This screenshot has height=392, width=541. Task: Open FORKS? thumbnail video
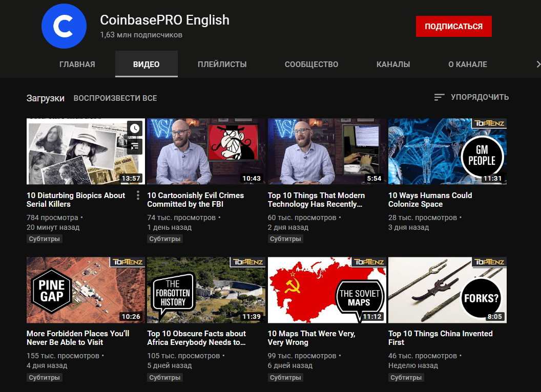[x=447, y=290]
